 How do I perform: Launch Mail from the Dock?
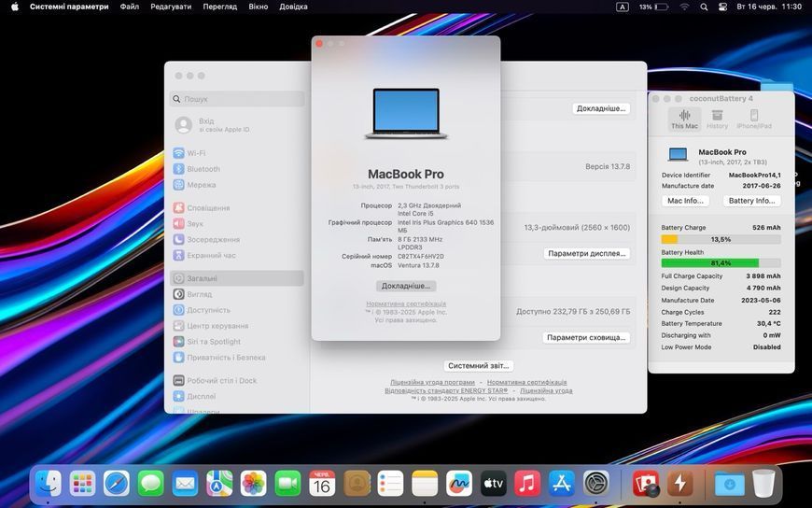185,484
